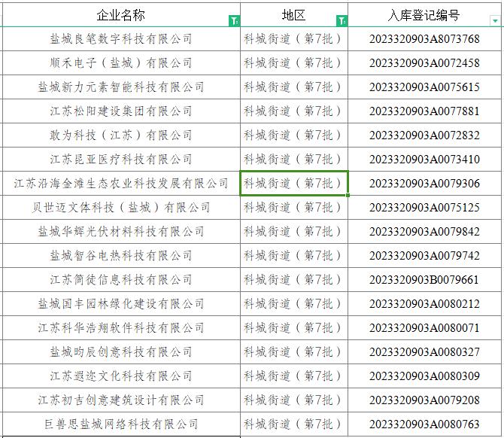This screenshot has height=438, width=504.
Task: Select registration number 2023320903A8073768
Action: pos(424,39)
